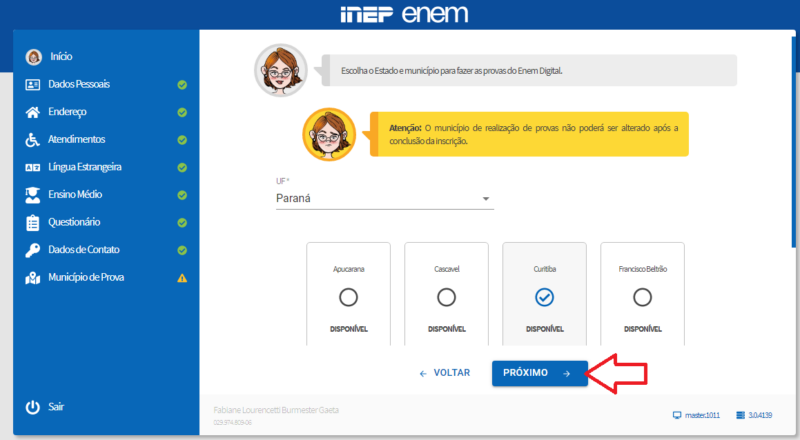The height and width of the screenshot is (440, 800).
Task: Click the Dados Pessoais ID card icon
Action: click(x=33, y=85)
